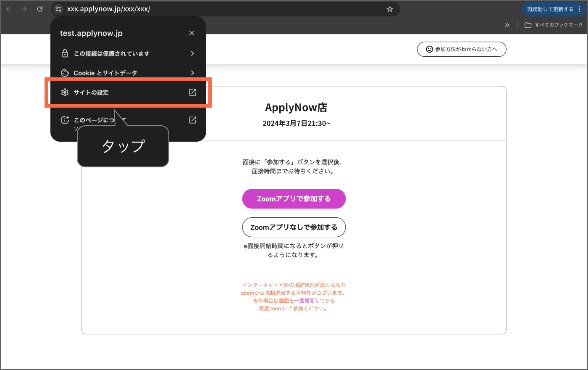Expand the Cookie site data chevron
The image size is (588, 370).
(x=192, y=73)
